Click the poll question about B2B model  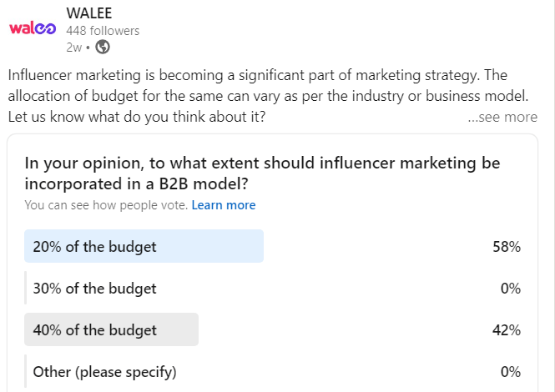coord(250,173)
